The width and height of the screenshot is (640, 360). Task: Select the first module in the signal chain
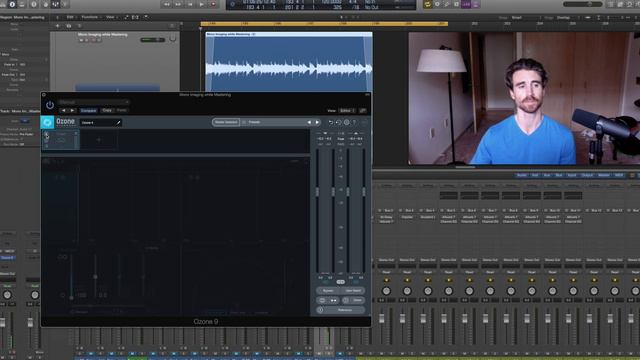(61, 140)
